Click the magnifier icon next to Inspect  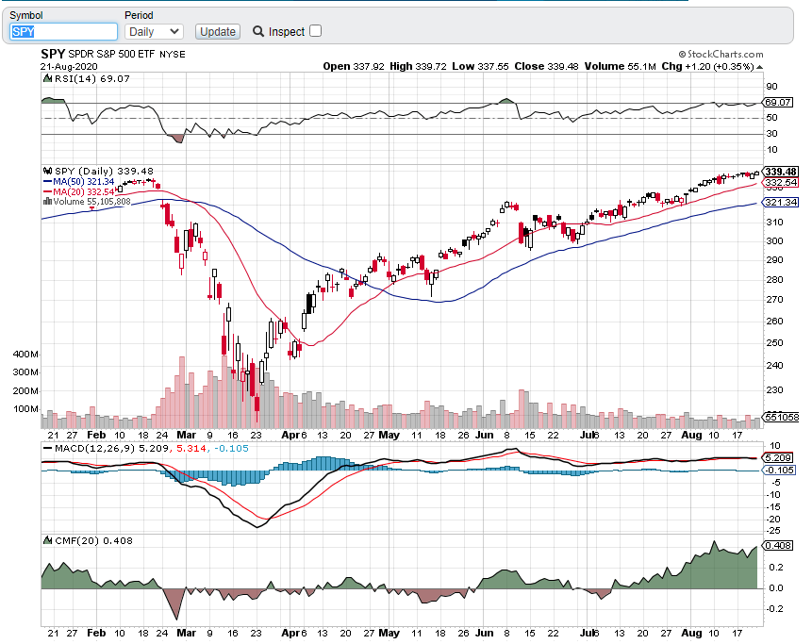click(257, 31)
